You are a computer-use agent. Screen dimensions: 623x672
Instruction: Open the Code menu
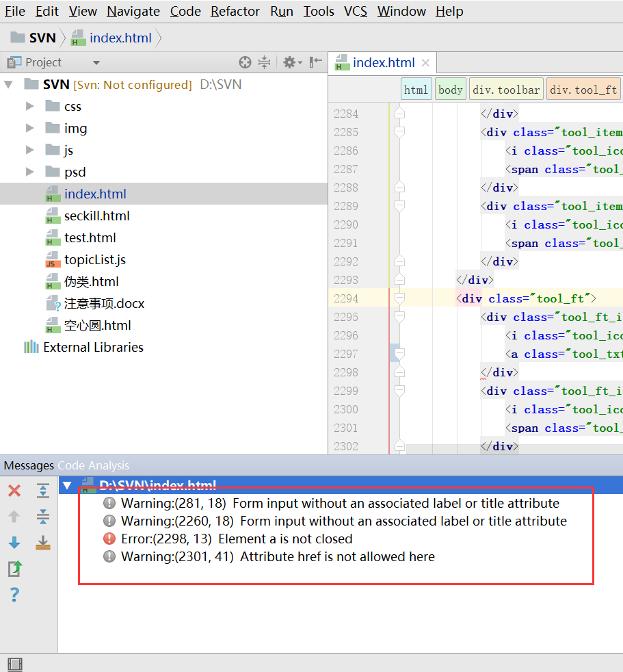coord(185,11)
